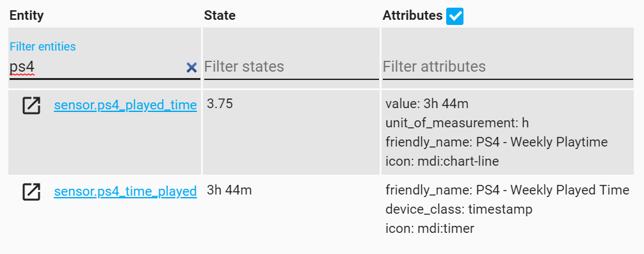Click into the Filter states field

click(291, 67)
